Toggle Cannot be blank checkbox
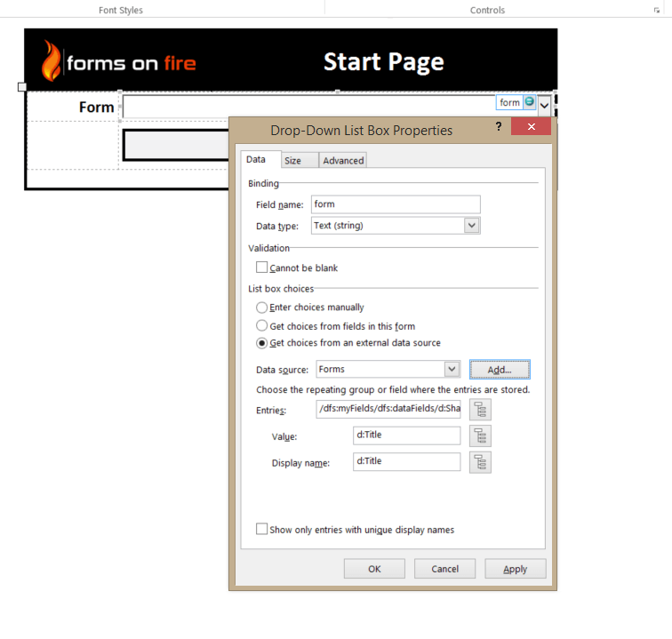The width and height of the screenshot is (672, 639). (261, 268)
